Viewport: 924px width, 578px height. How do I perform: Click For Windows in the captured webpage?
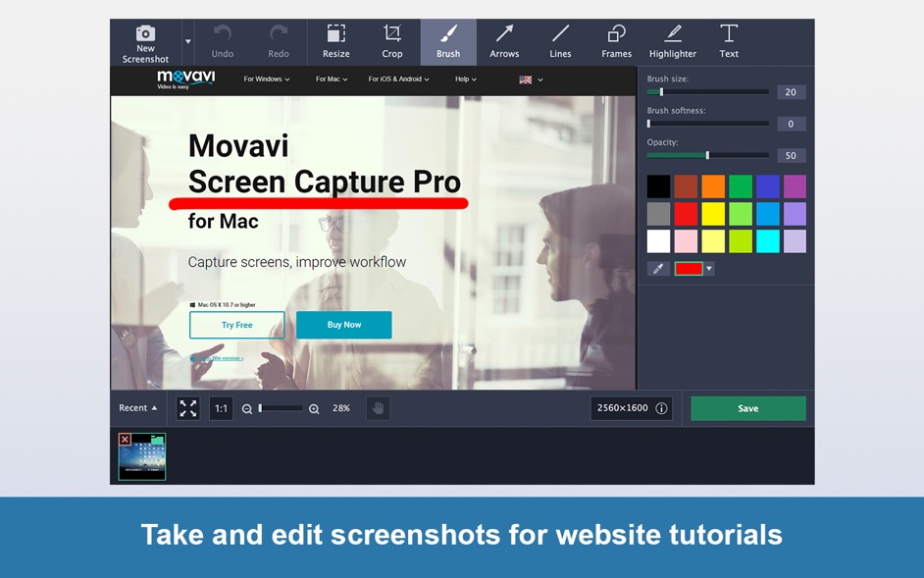(267, 79)
